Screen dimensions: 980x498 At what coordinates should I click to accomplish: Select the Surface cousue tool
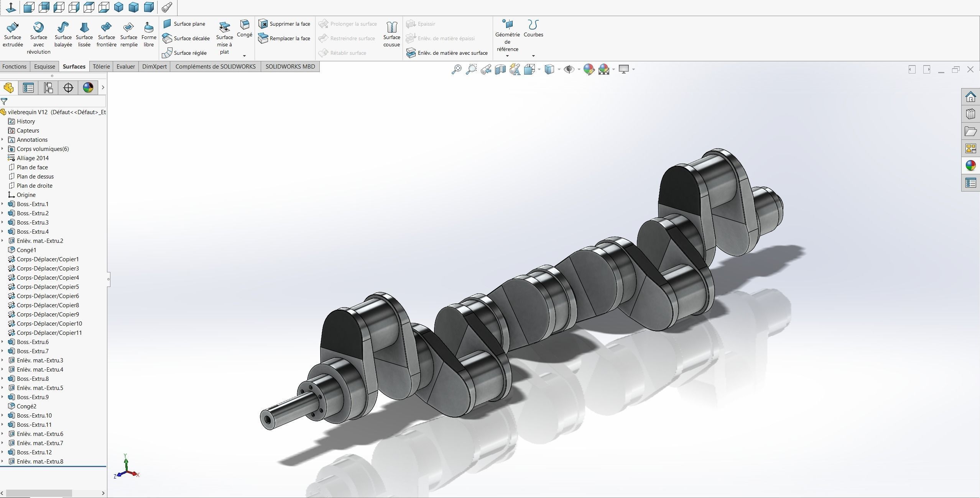[x=391, y=34]
